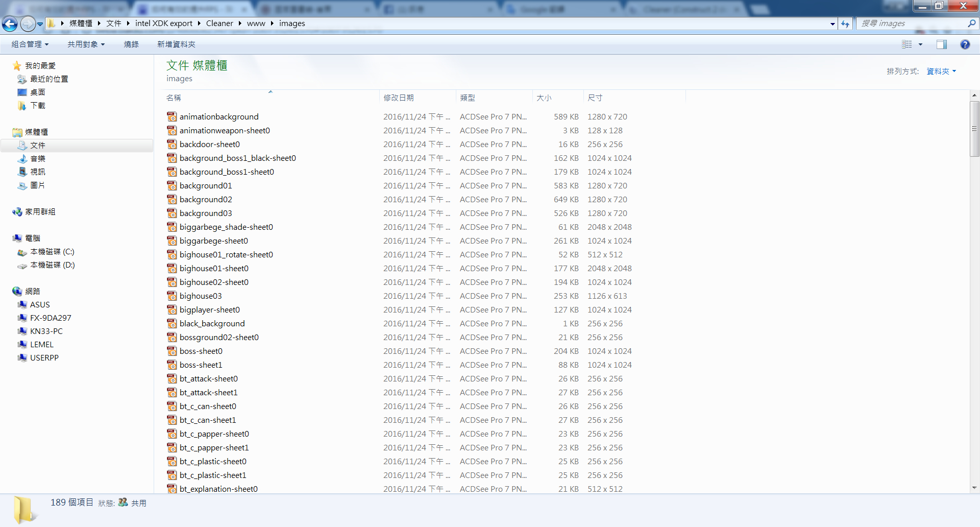980x527 pixels.
Task: Click the scrollbar up arrow
Action: point(974,95)
